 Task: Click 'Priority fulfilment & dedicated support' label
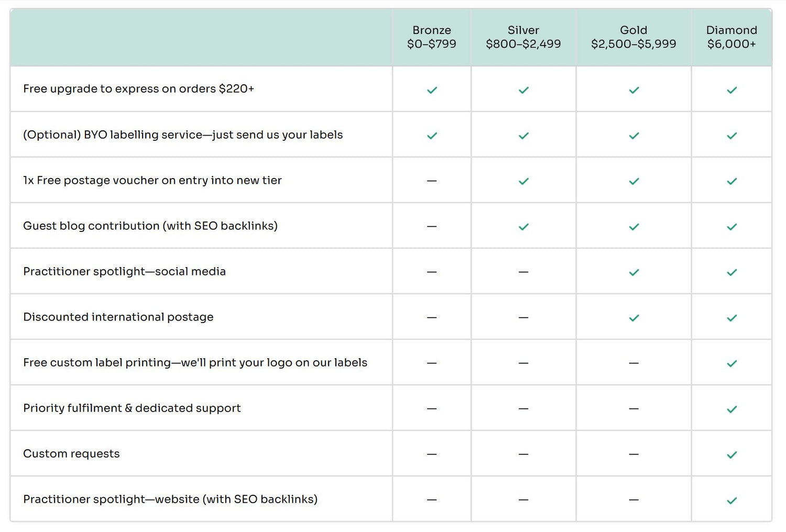[132, 408]
